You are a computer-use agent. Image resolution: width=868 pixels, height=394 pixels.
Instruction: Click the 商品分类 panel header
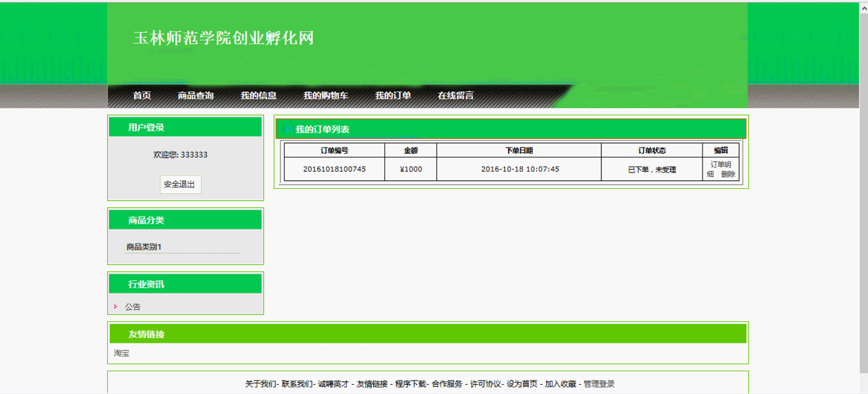[185, 220]
